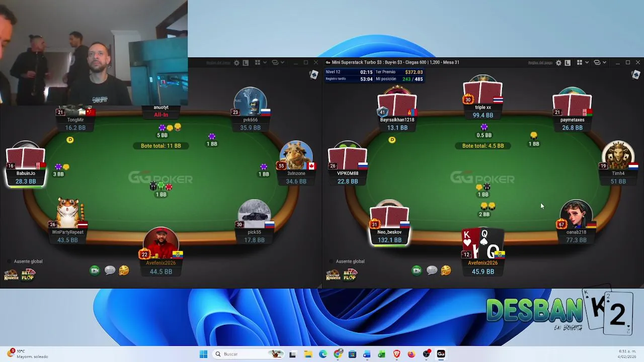This screenshot has height=362, width=644.
Task: Open Microsoft Store from the taskbar
Action: pyautogui.click(x=352, y=354)
